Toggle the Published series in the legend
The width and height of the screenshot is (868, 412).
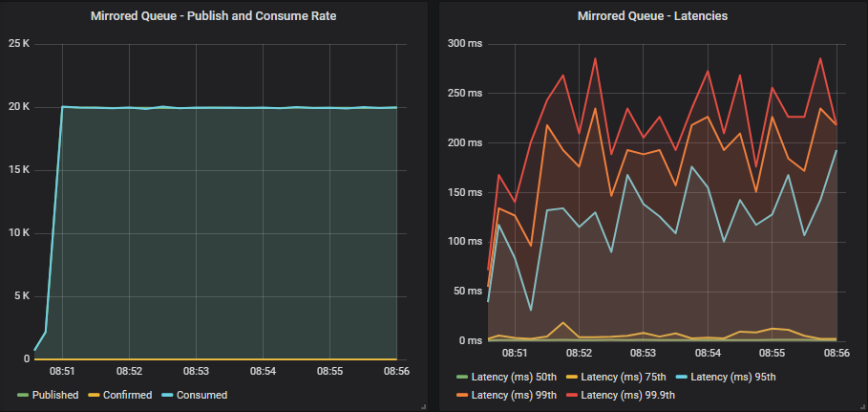click(55, 395)
